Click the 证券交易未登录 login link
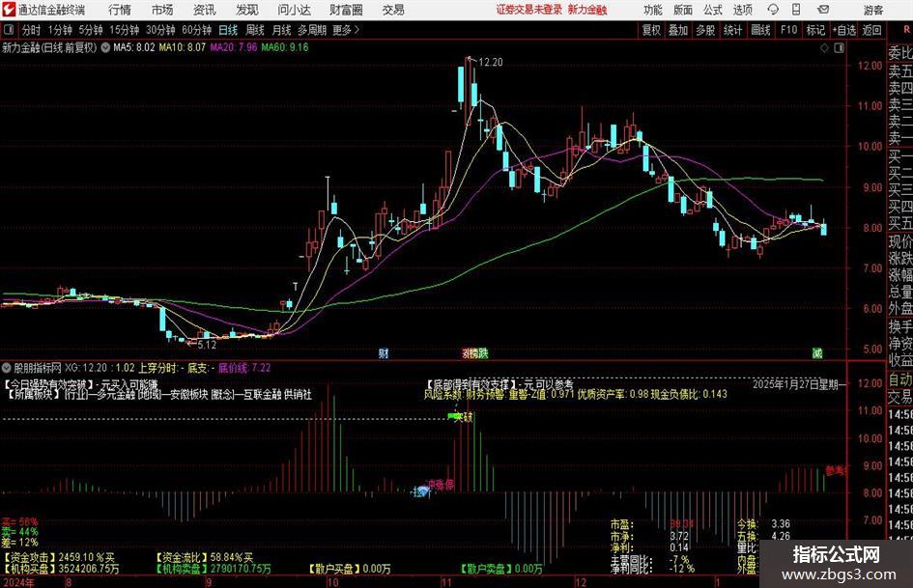The height and width of the screenshot is (588, 913). tap(529, 10)
